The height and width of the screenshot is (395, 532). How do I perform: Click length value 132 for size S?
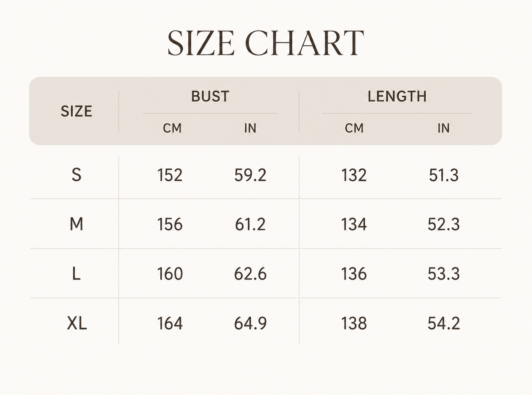(354, 175)
